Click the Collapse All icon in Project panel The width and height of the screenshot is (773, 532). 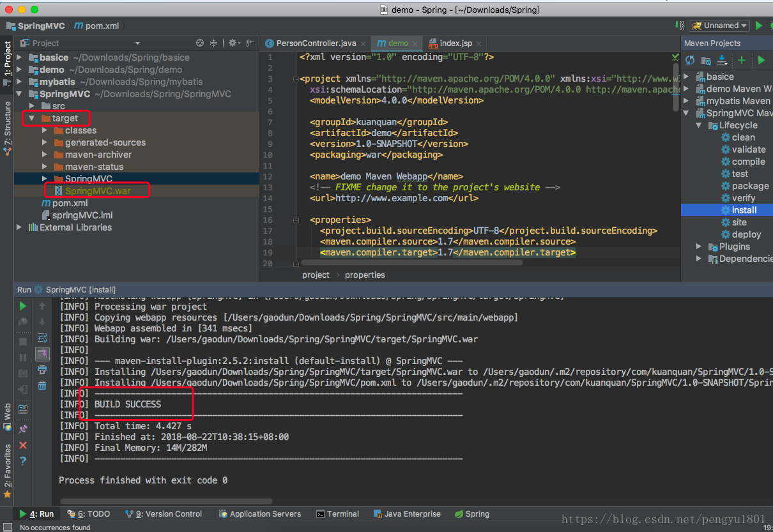(x=214, y=43)
